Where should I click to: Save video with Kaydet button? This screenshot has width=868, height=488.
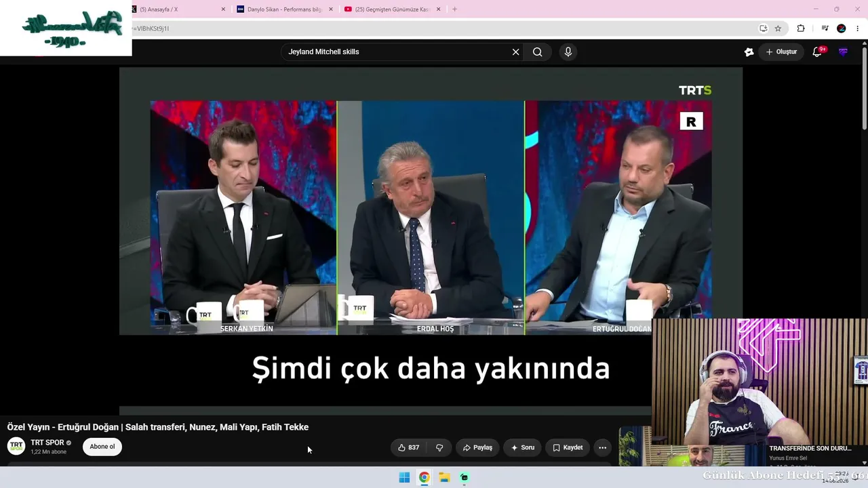click(568, 447)
